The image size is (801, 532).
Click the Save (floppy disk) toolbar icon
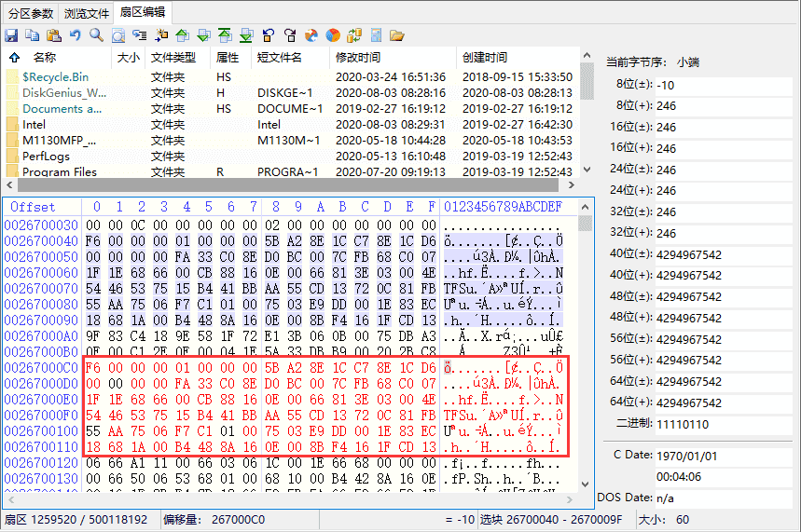tap(11, 35)
